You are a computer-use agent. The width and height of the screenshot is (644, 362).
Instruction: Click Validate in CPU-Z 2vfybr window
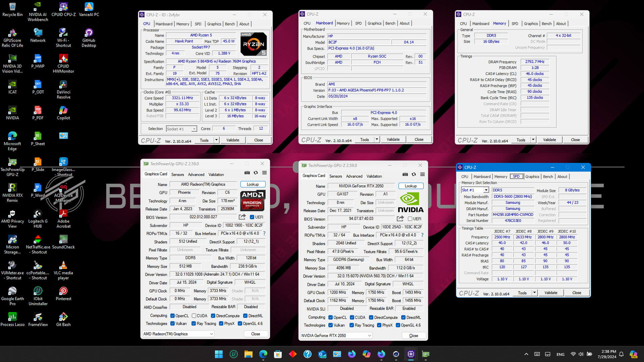tap(233, 140)
